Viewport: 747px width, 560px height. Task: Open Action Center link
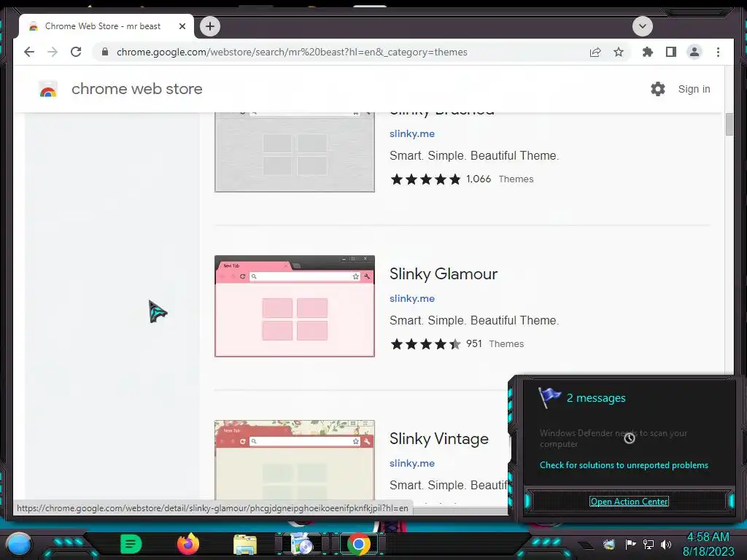(x=630, y=502)
